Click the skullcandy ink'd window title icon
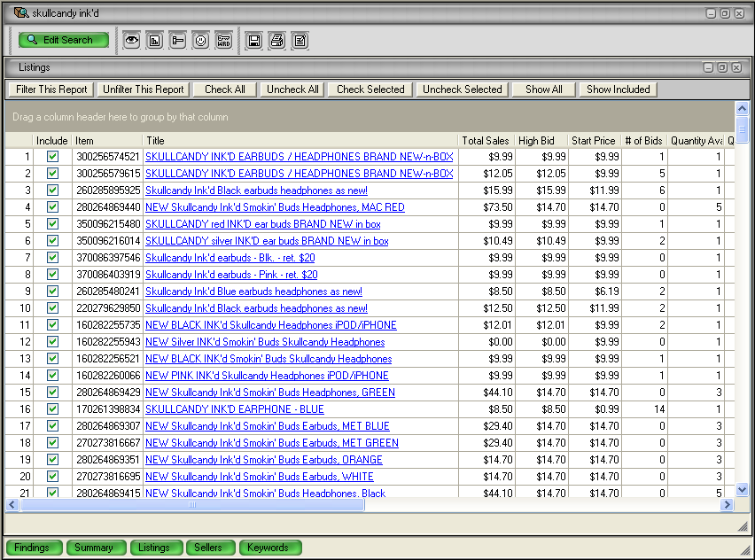The image size is (755, 560). (x=21, y=13)
